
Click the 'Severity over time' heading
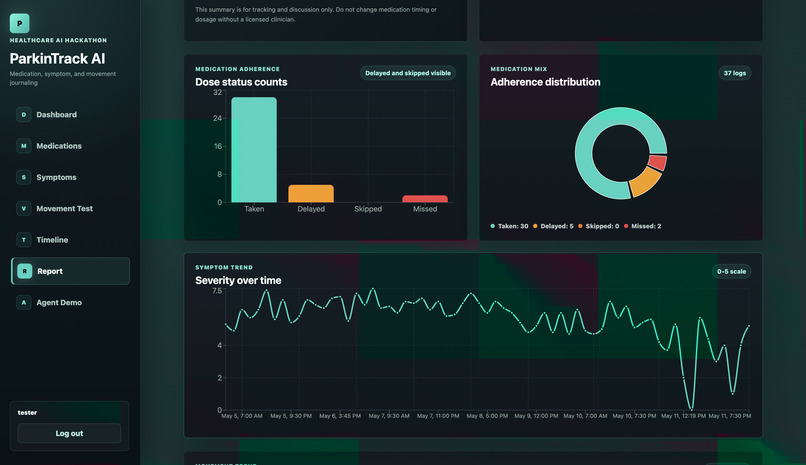(238, 281)
